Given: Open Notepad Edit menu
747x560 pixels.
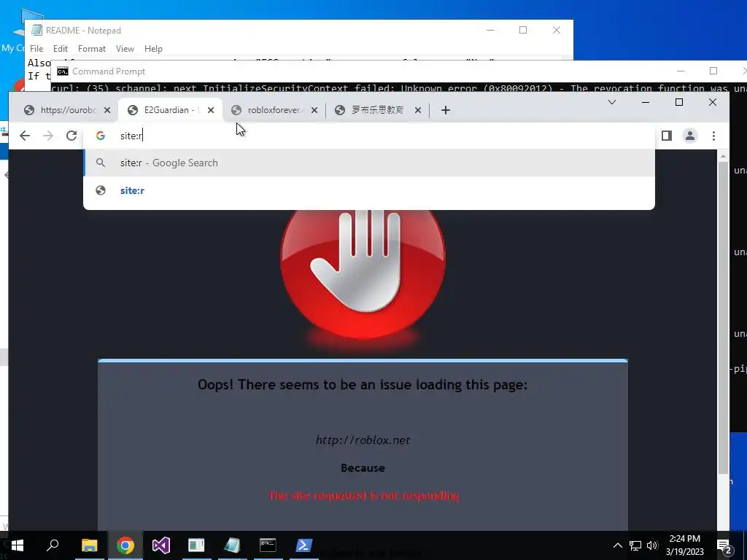Looking at the screenshot, I should pos(60,49).
